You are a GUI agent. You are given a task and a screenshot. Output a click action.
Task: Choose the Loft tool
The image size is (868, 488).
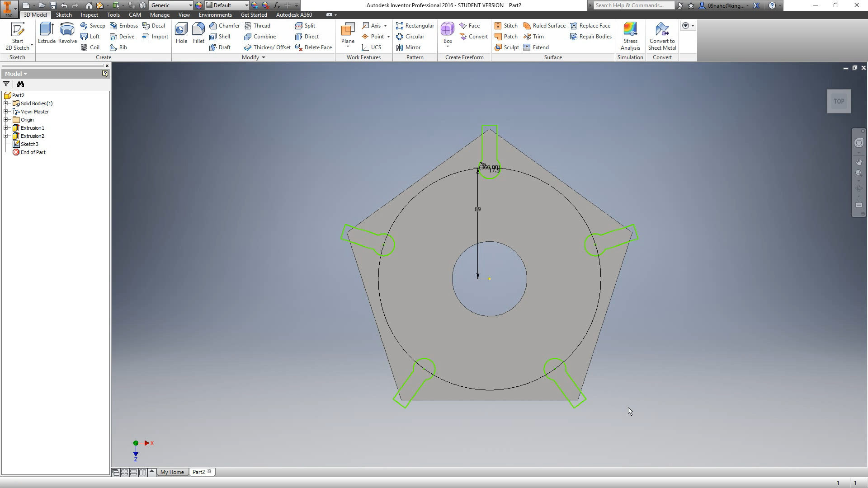[x=90, y=37]
